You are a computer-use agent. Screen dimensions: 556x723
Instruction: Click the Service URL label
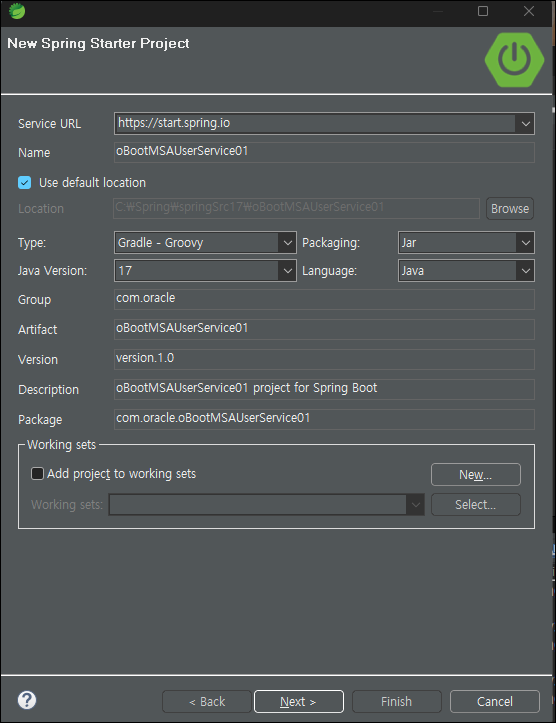[49, 124]
